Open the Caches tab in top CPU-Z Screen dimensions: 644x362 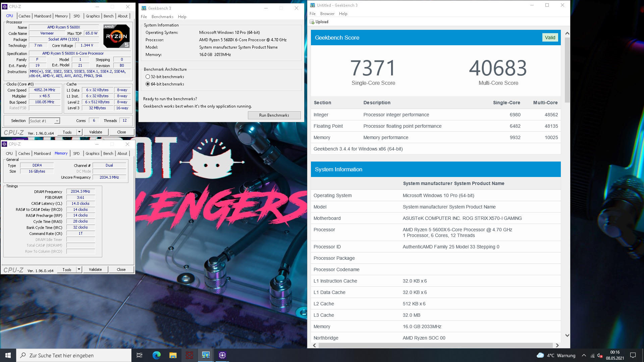(x=24, y=16)
